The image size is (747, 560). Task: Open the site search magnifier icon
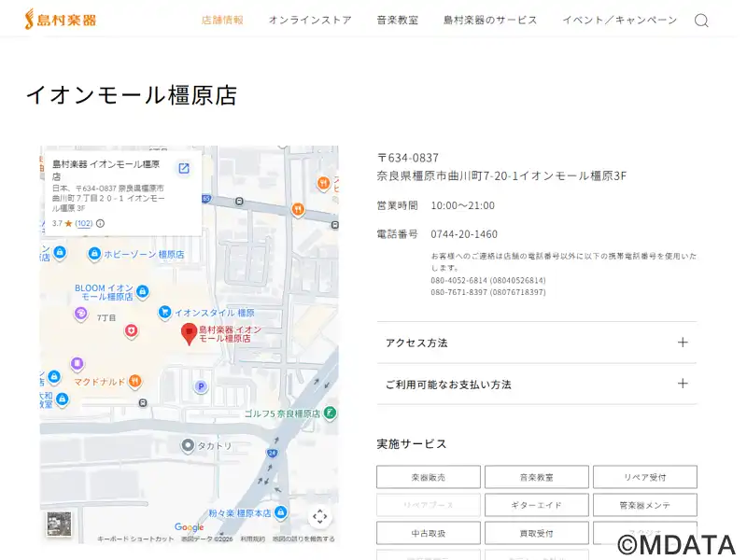click(x=701, y=21)
